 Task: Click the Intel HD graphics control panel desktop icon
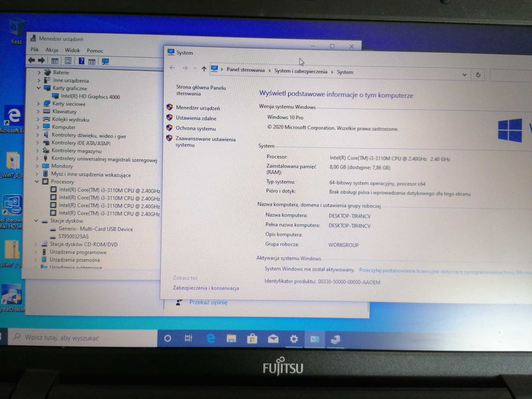[x=12, y=212]
